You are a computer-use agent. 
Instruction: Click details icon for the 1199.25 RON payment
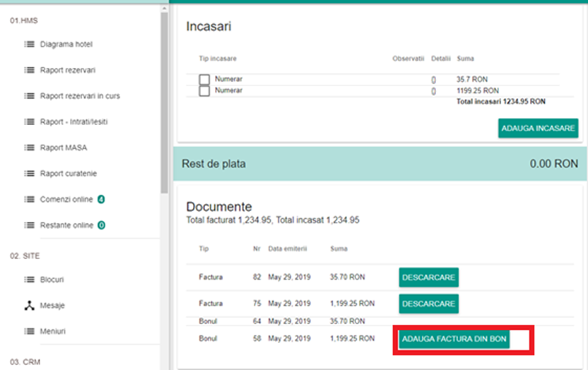[433, 91]
